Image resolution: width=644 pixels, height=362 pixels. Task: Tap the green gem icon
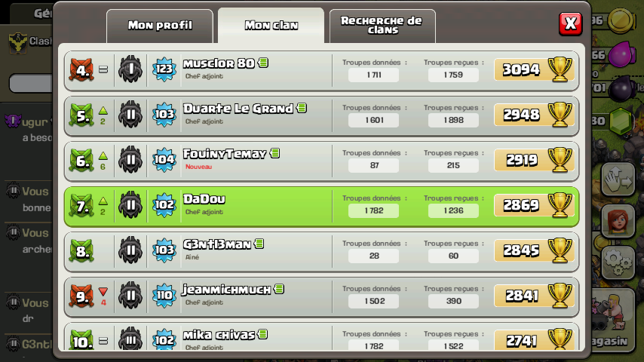(x=621, y=121)
